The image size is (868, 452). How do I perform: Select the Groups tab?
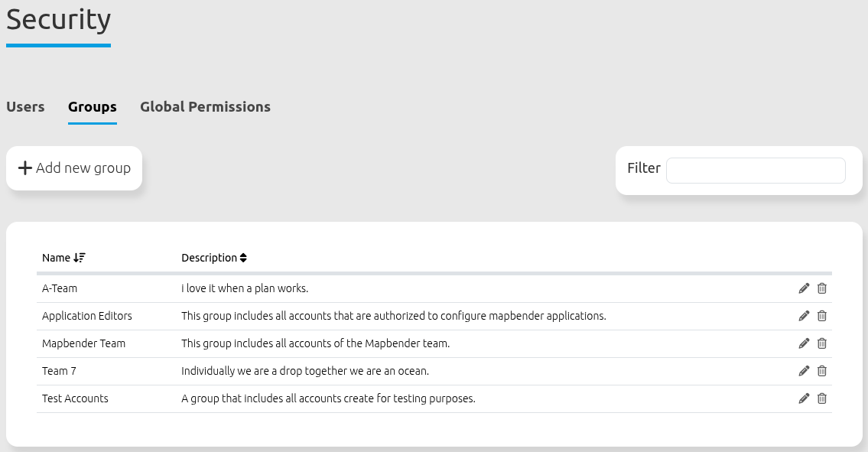[x=92, y=107]
